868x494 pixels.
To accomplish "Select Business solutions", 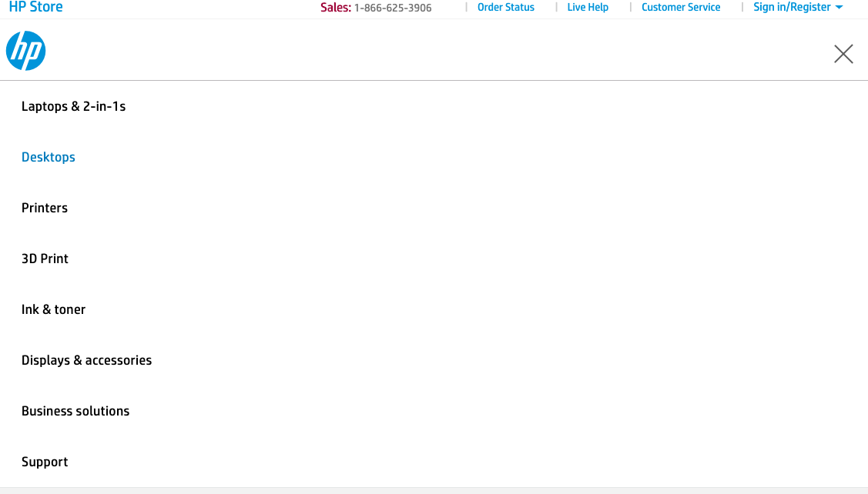I will pos(75,412).
